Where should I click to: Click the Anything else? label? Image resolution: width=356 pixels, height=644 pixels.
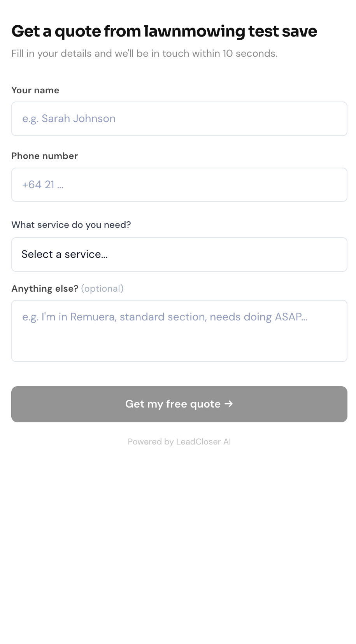(45, 289)
